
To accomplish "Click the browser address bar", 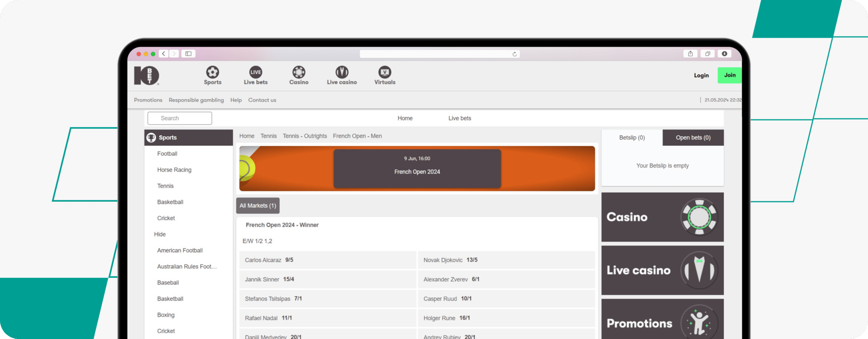I will click(x=439, y=54).
